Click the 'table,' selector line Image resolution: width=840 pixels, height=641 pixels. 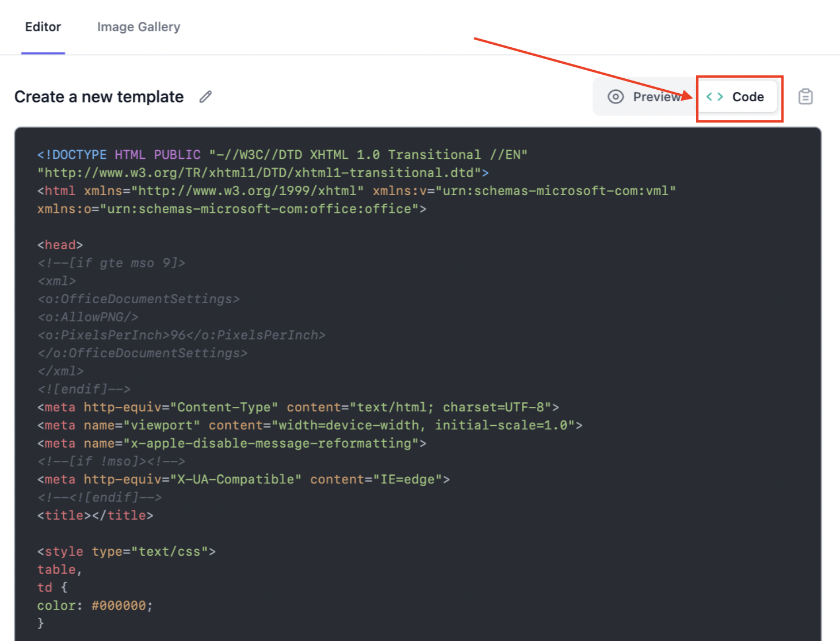coord(60,570)
